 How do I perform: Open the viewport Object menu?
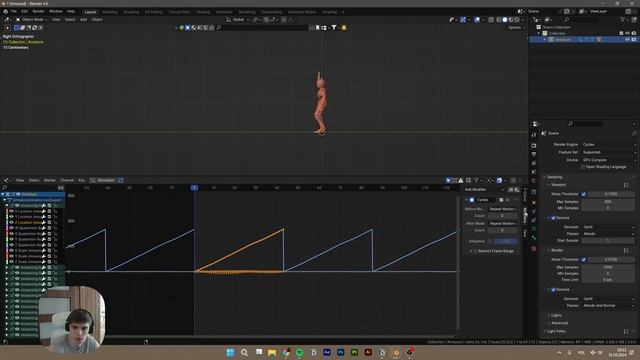pos(97,20)
